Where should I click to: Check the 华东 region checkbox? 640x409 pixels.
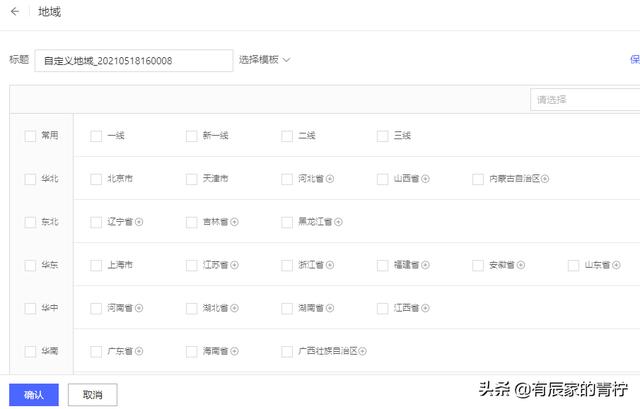tap(30, 266)
